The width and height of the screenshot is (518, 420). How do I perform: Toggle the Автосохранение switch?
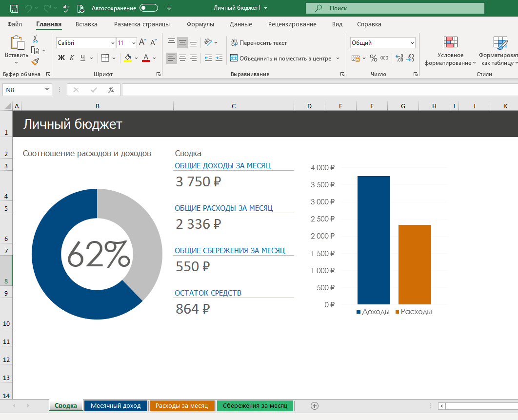point(149,8)
